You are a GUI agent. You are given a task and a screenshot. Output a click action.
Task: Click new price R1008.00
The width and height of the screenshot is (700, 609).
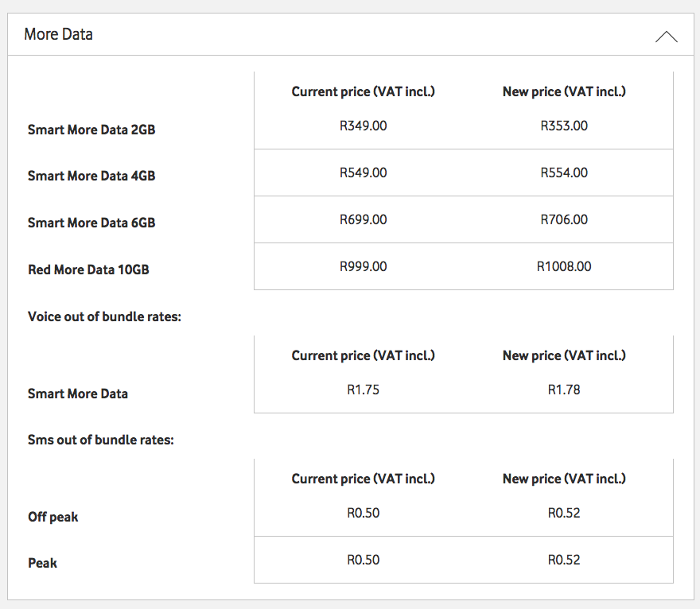pyautogui.click(x=564, y=266)
